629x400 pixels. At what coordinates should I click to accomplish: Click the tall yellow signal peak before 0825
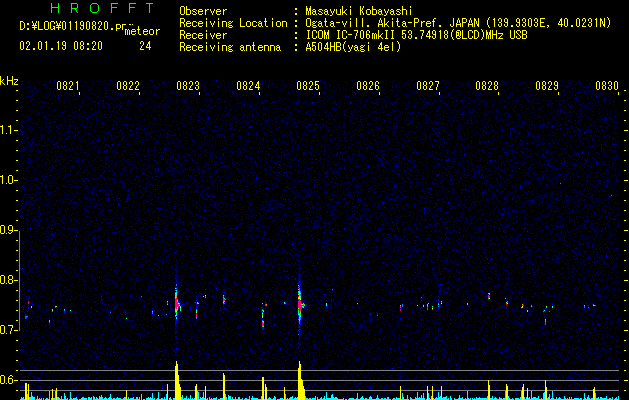(x=300, y=380)
